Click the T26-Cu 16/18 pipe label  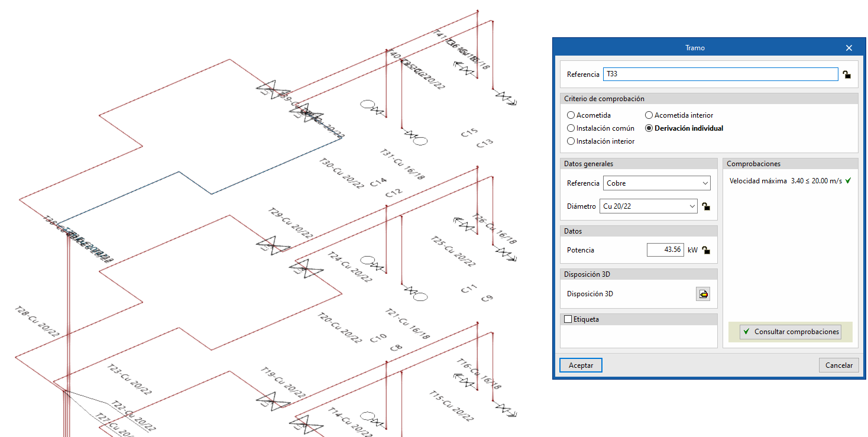coord(495,229)
